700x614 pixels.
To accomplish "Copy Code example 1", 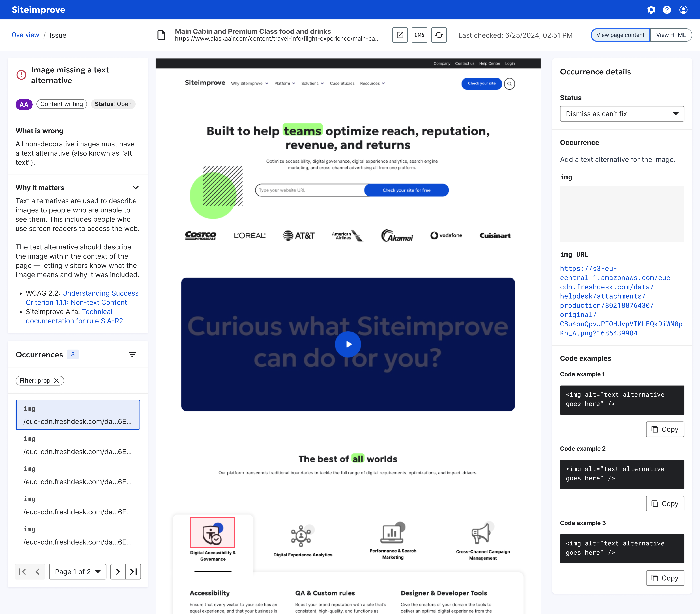I will (x=665, y=429).
